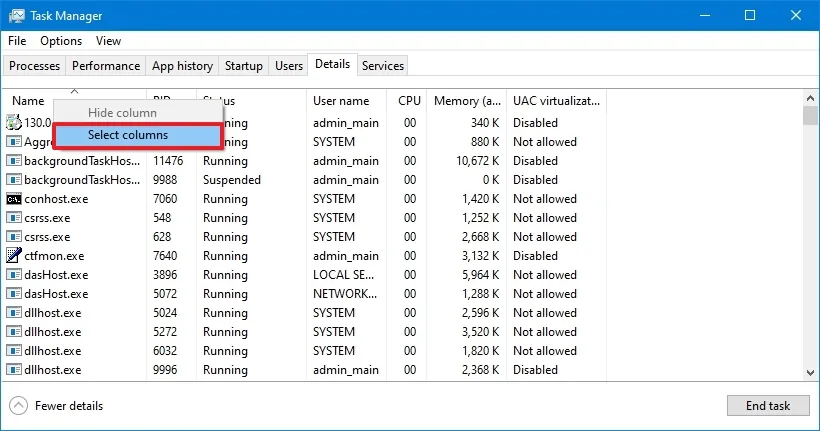This screenshot has height=431, width=820.
Task: Click icon of dasHost.exe PID 3896
Action: point(14,275)
